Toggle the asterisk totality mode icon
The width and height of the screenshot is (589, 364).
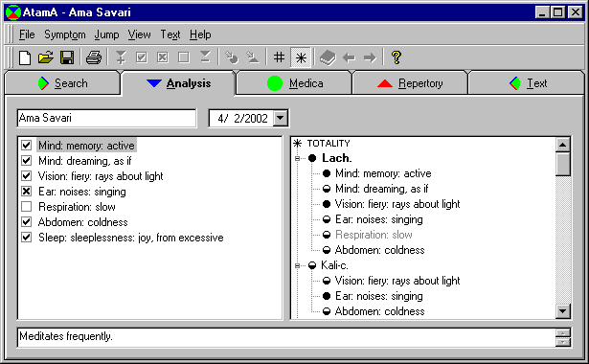(x=301, y=57)
